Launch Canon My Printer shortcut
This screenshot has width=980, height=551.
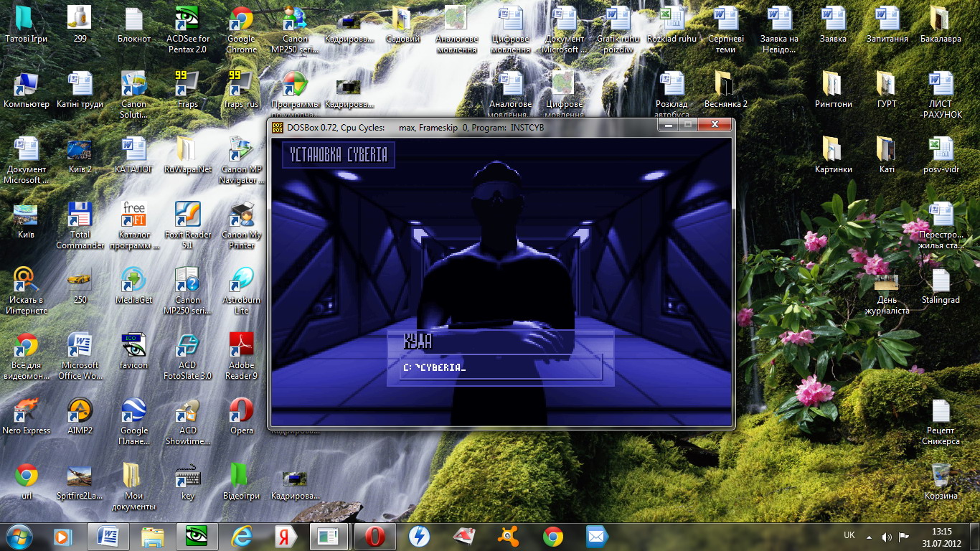coord(242,225)
